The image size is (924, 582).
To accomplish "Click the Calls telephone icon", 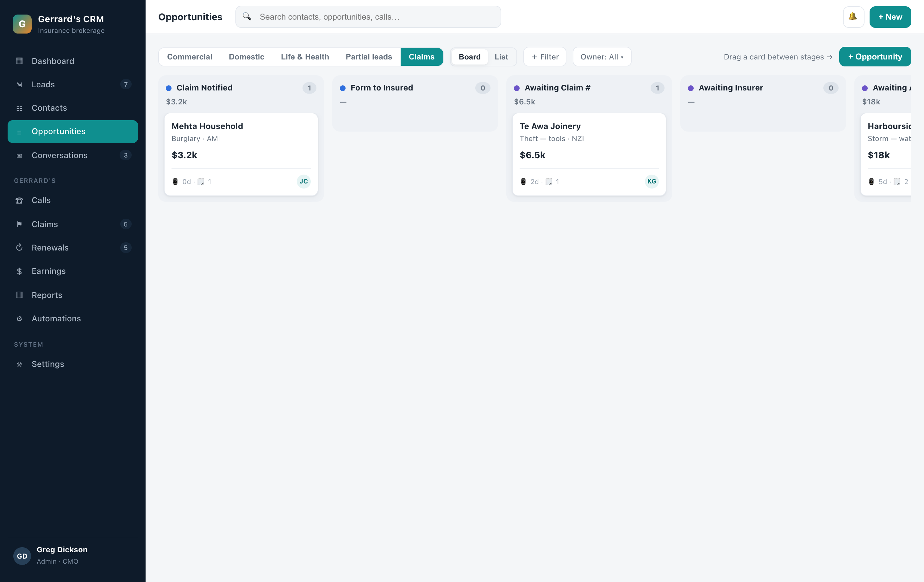I will coord(19,200).
